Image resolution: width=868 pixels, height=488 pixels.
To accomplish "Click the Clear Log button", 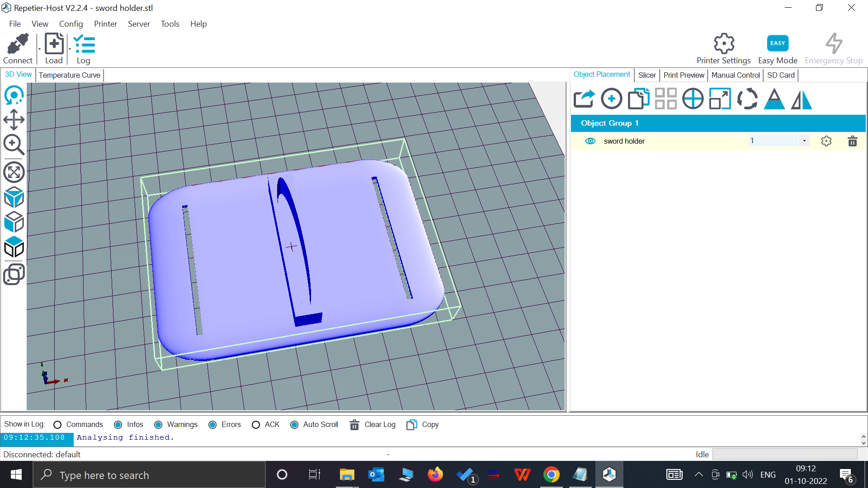I will tap(372, 425).
